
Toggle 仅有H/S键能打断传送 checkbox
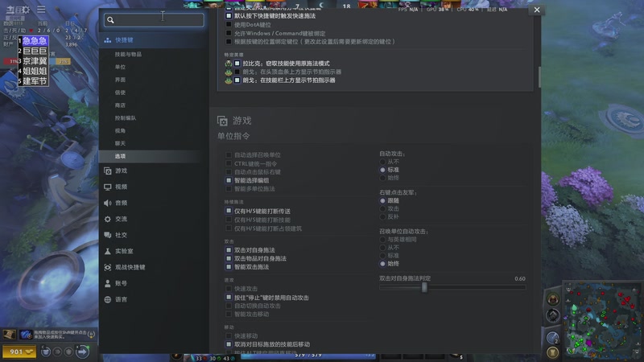pos(229,211)
